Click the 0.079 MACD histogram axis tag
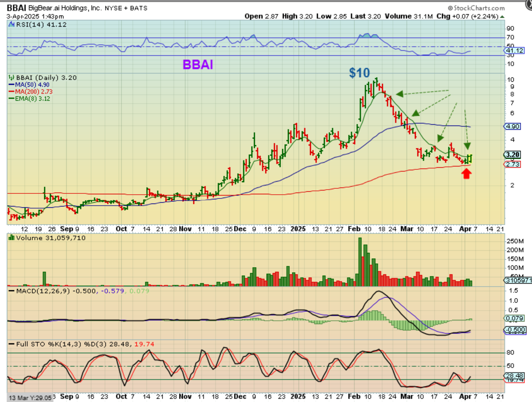 coord(515,319)
